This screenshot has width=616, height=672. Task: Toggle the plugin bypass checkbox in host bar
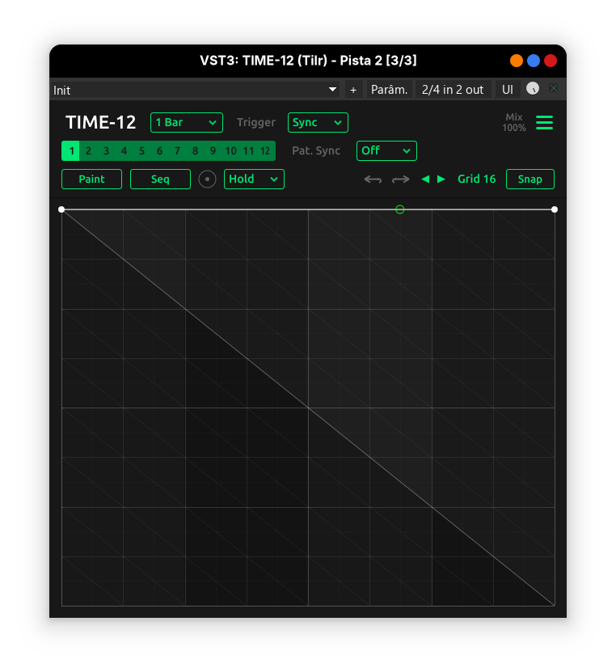pyautogui.click(x=554, y=89)
